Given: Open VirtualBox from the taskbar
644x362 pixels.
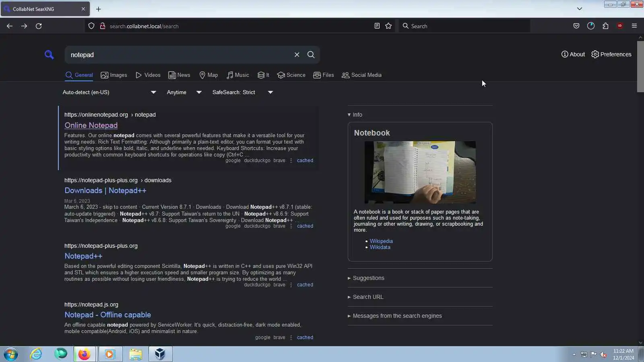Looking at the screenshot, I should click(160, 354).
